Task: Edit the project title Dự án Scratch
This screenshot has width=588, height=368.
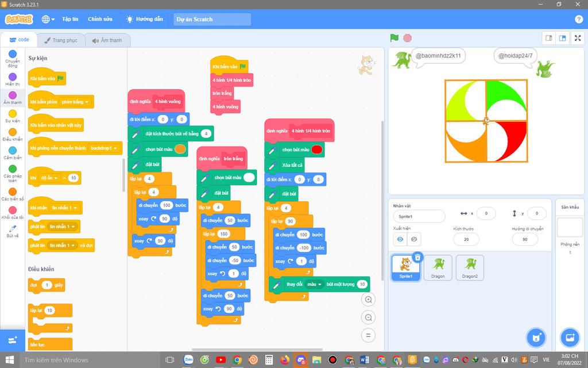Action: 212,19
